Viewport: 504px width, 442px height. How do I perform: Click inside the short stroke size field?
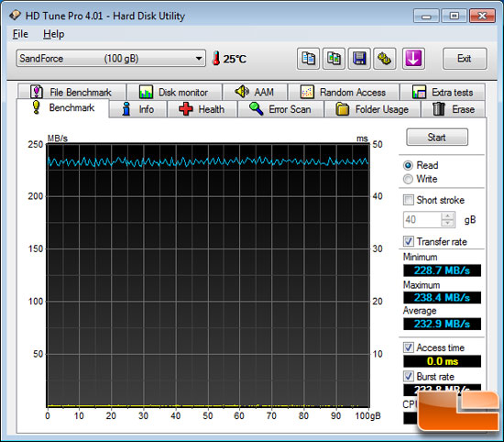tap(422, 220)
